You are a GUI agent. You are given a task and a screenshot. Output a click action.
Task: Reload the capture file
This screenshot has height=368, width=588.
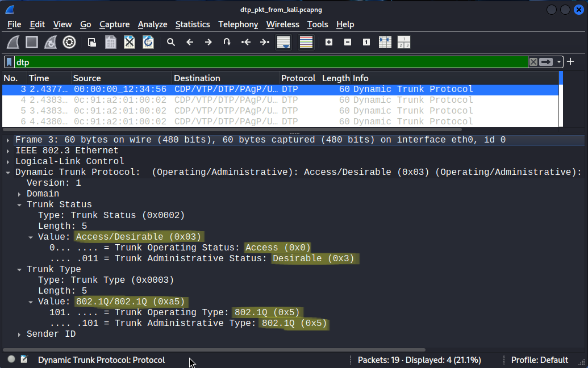(x=148, y=42)
